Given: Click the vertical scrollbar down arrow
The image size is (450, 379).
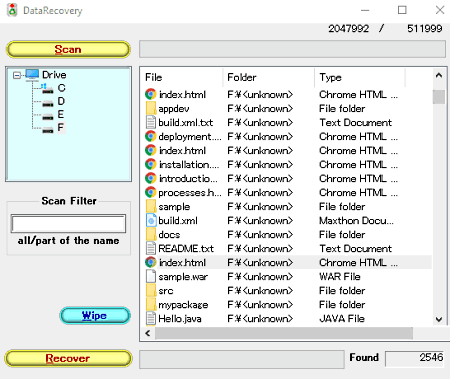Looking at the screenshot, I should 439,319.
